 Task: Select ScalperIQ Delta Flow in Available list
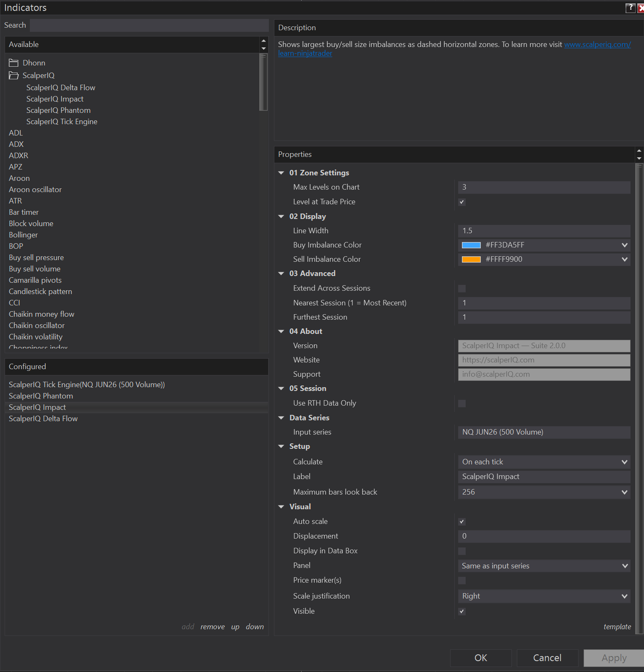[x=61, y=88]
